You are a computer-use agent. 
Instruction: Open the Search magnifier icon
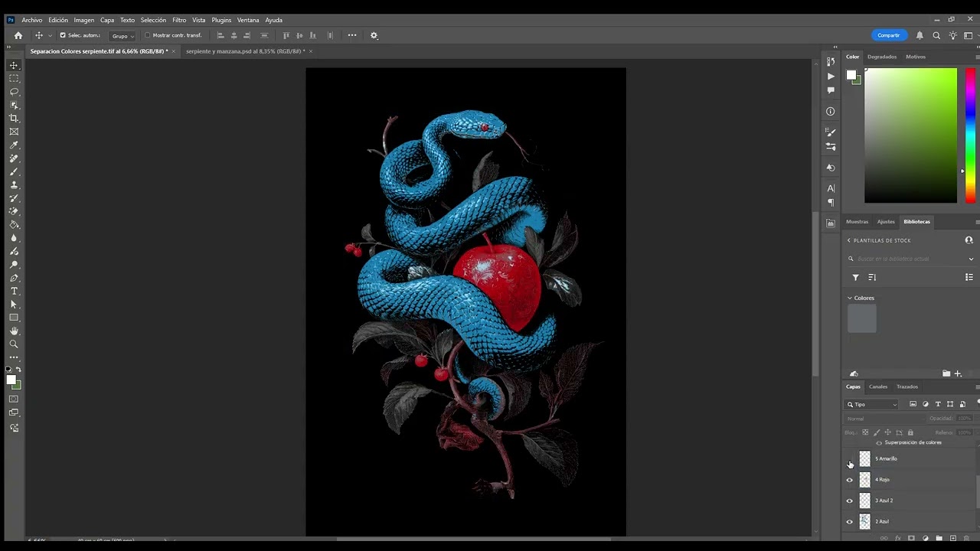936,35
